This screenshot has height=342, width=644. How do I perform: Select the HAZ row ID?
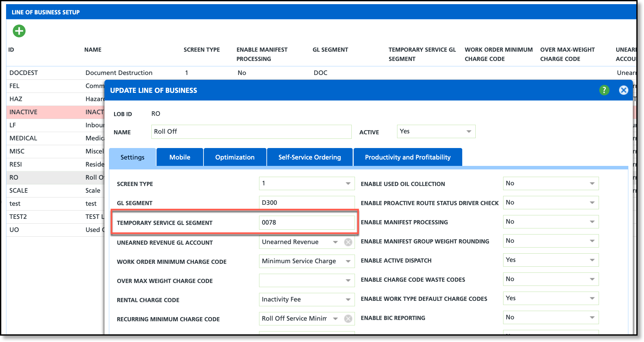pos(16,99)
